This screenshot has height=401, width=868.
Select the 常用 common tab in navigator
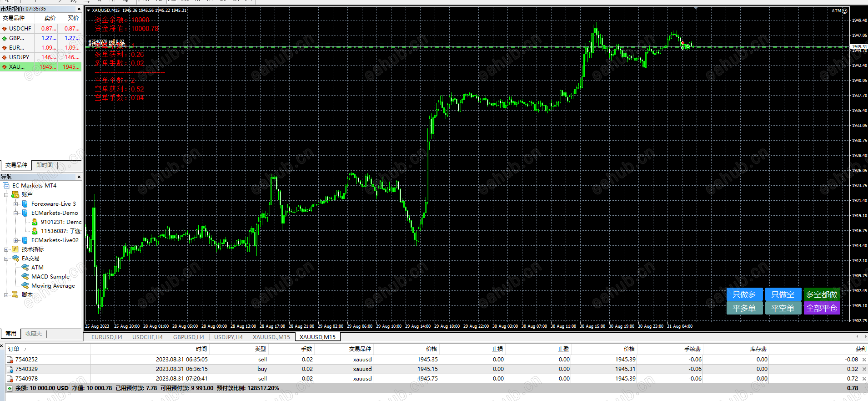11,334
